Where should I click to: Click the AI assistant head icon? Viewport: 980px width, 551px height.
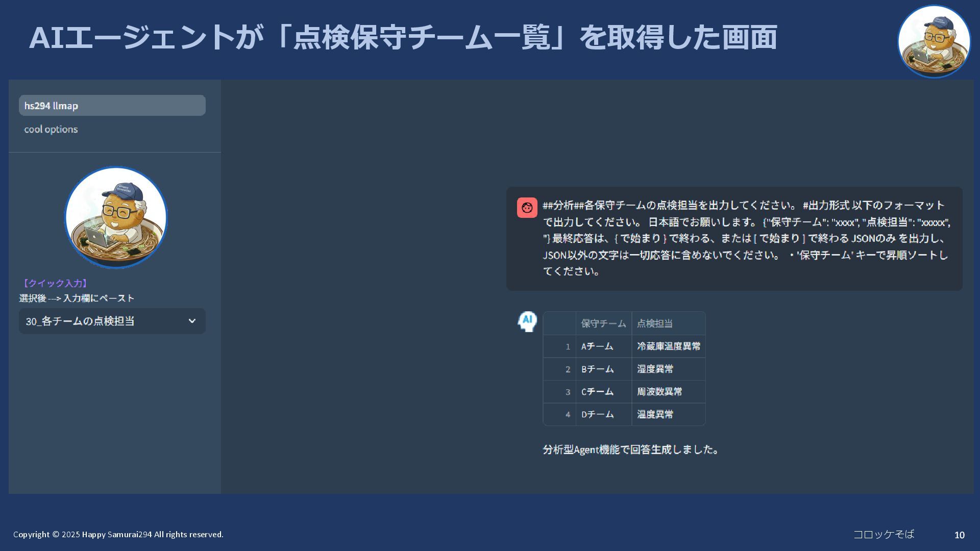click(x=527, y=321)
